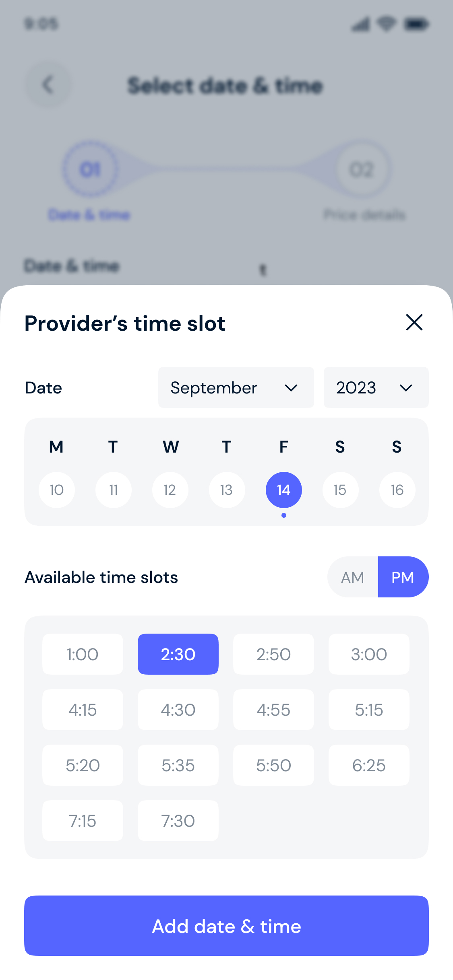
Task: Select the PM toggle option
Action: [x=403, y=577]
